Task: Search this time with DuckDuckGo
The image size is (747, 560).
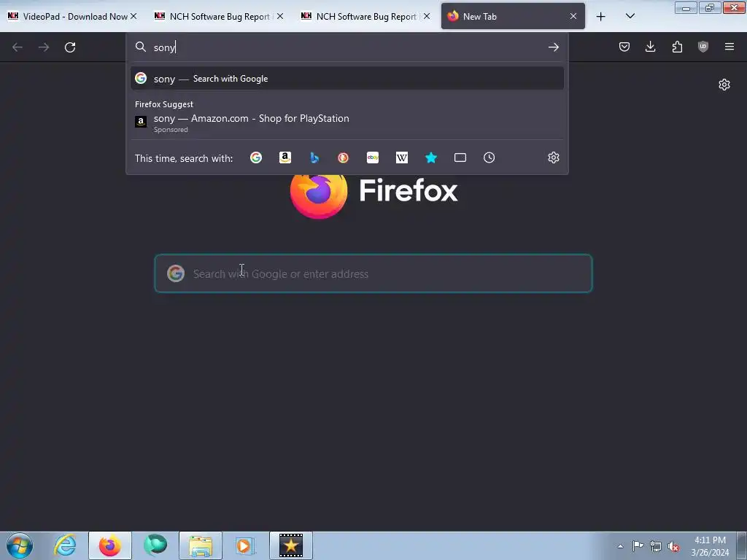Action: 343,157
